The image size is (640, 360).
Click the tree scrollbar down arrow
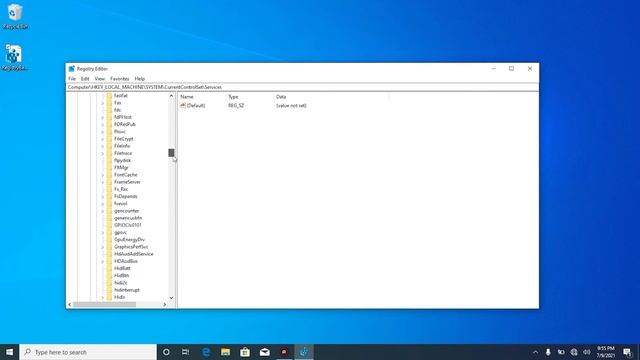(x=171, y=298)
